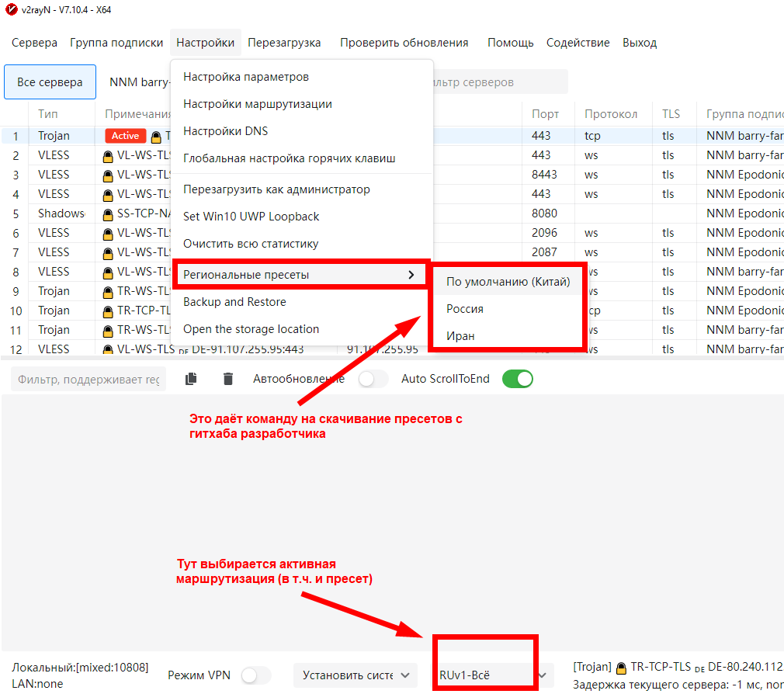This screenshot has width=784, height=694.
Task: Choose Backup and Restore entry
Action: (302, 302)
